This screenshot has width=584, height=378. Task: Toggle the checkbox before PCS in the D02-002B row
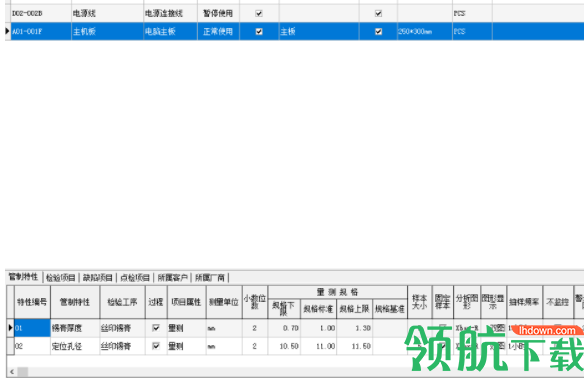[x=378, y=13]
